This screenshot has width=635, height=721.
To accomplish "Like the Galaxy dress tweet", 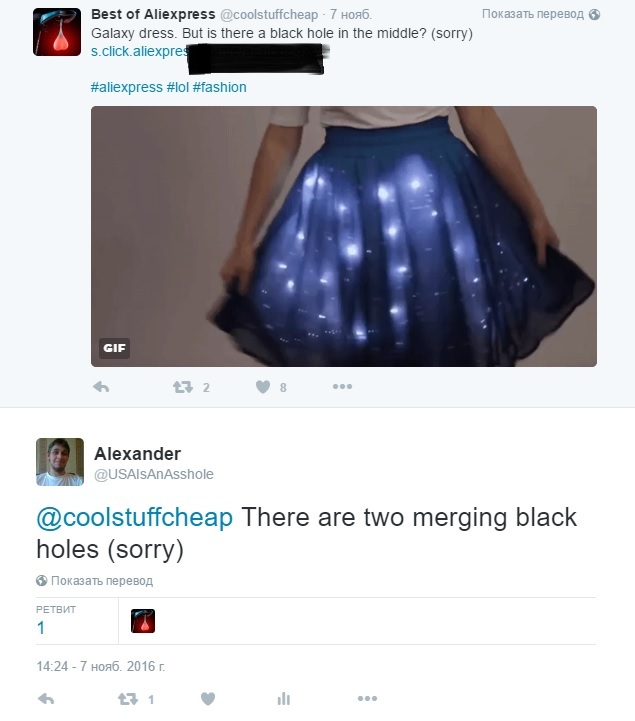I will coord(263,387).
